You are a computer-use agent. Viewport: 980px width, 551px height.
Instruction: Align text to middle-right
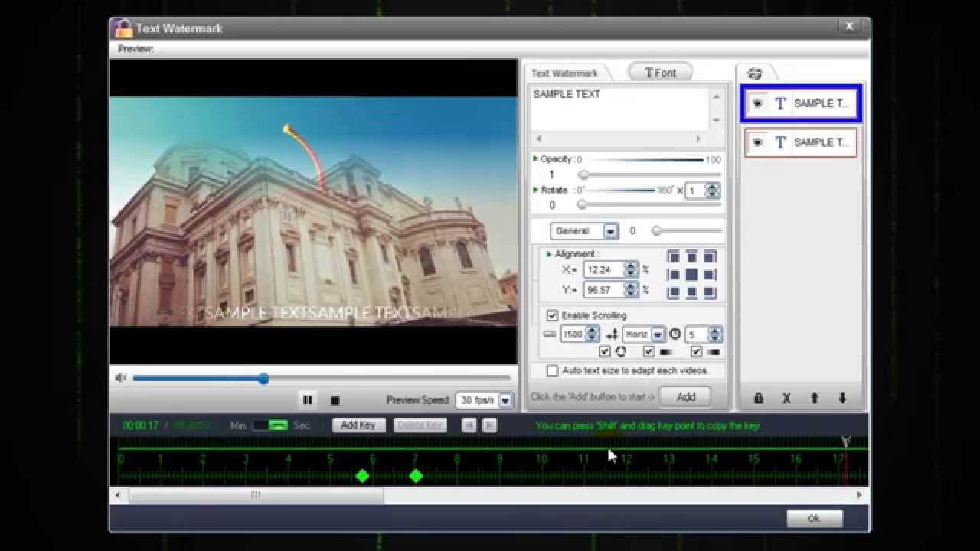[x=710, y=275]
